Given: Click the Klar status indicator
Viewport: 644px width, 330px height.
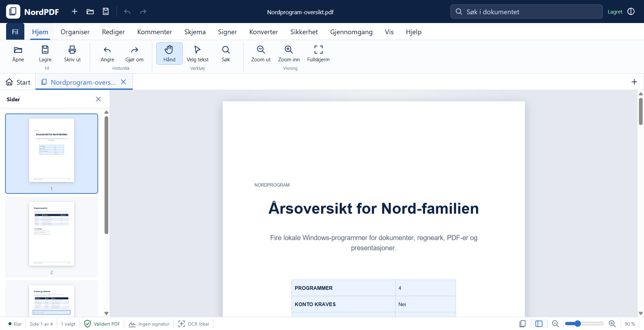Looking at the screenshot, I should 15,324.
